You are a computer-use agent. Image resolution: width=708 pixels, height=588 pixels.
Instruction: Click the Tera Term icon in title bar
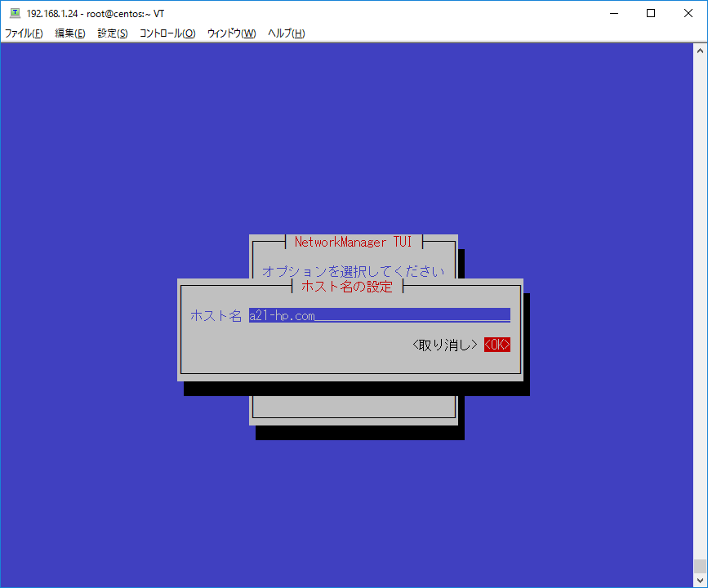pyautogui.click(x=15, y=13)
